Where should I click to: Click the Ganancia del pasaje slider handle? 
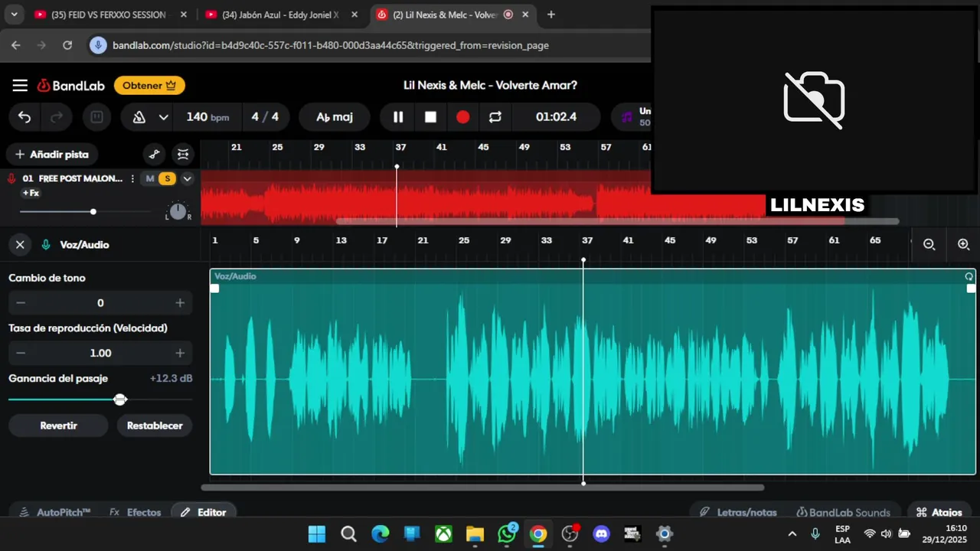pyautogui.click(x=120, y=399)
